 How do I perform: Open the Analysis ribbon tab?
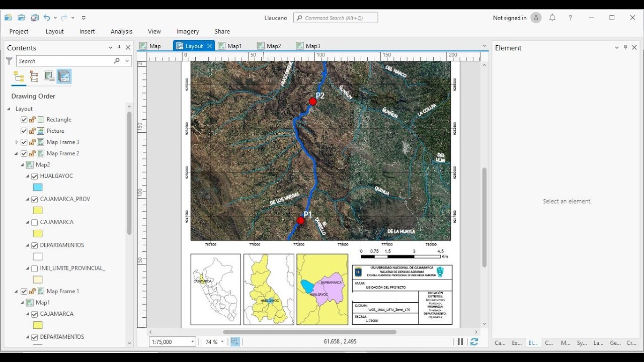121,31
